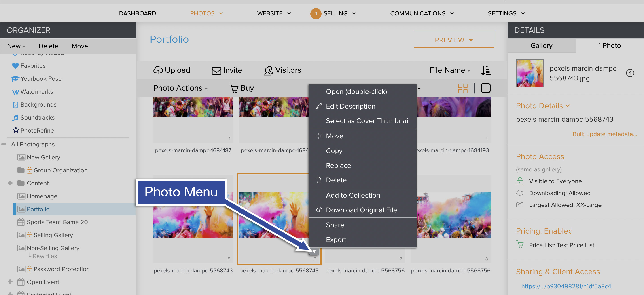The height and width of the screenshot is (295, 644).
Task: Choose Export in the photo menu
Action: 363,240
